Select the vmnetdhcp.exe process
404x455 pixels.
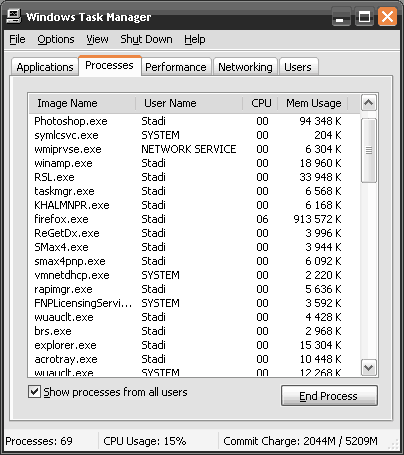tap(194, 275)
